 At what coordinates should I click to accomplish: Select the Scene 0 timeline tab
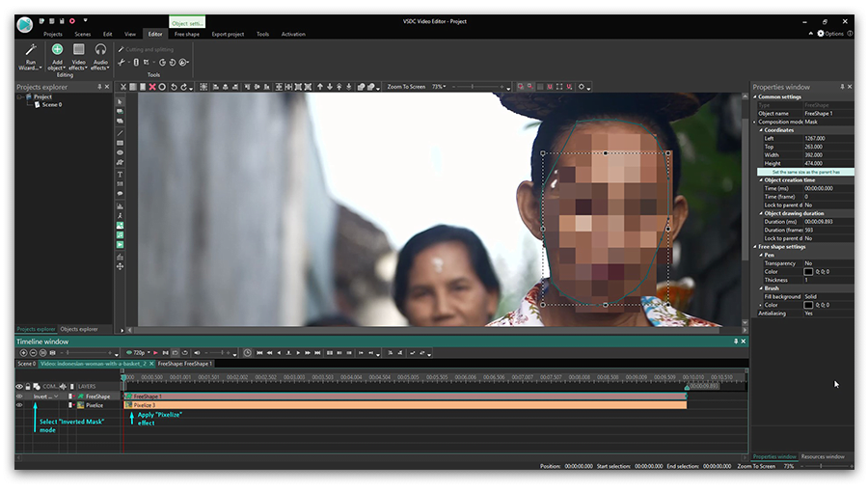coord(26,364)
